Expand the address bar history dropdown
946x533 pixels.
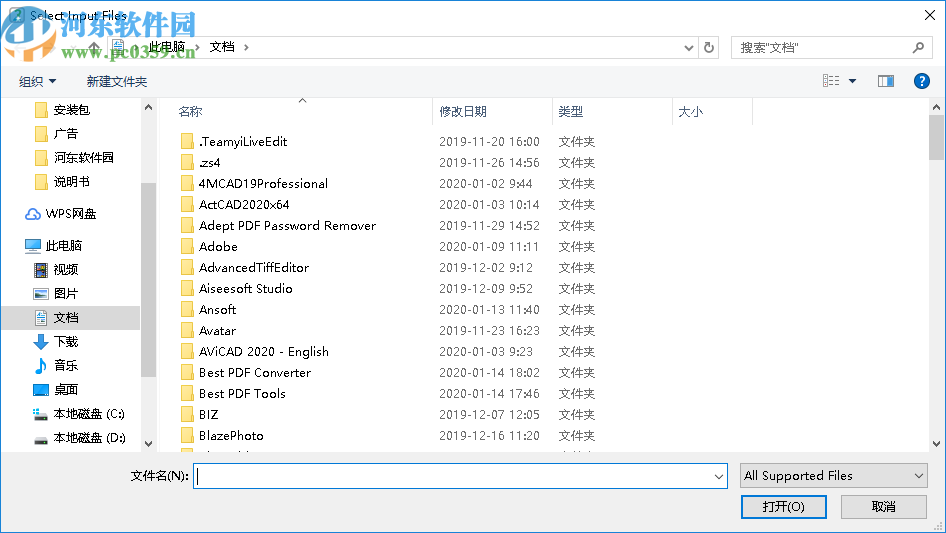pos(688,47)
